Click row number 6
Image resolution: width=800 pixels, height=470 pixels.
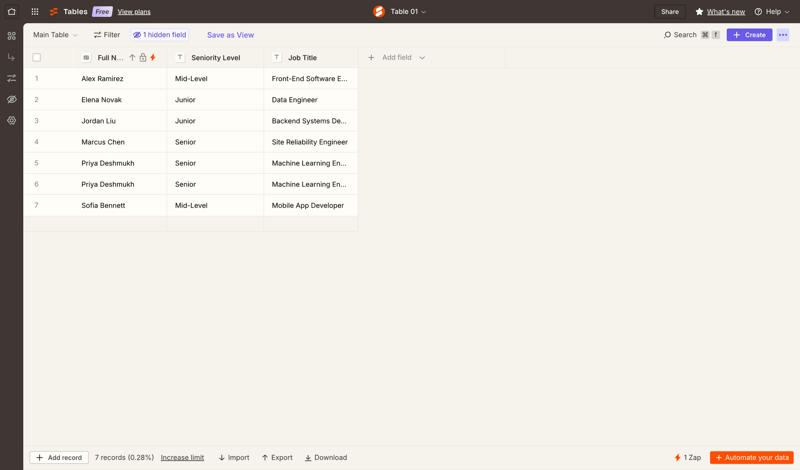point(36,184)
